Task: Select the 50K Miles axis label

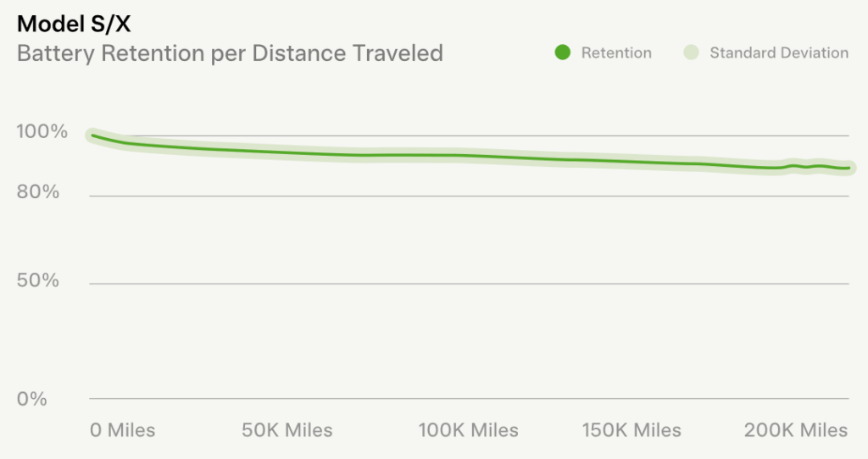Action: click(x=287, y=430)
